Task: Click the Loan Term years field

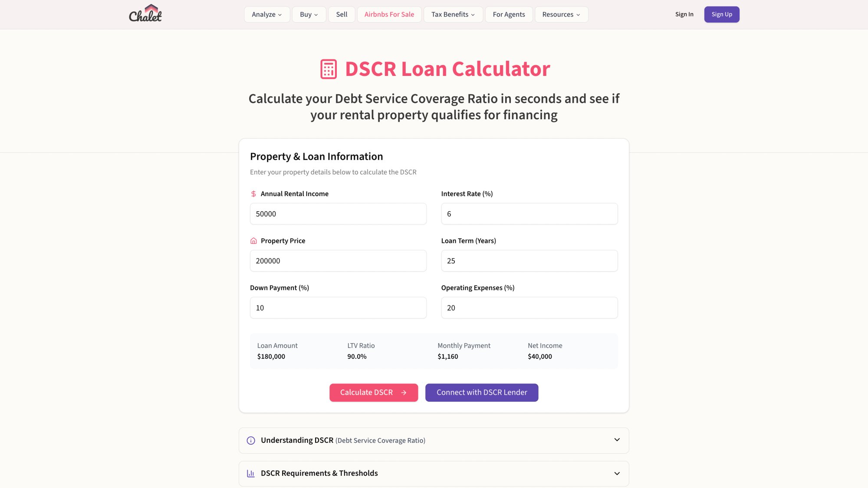Action: pos(529,261)
